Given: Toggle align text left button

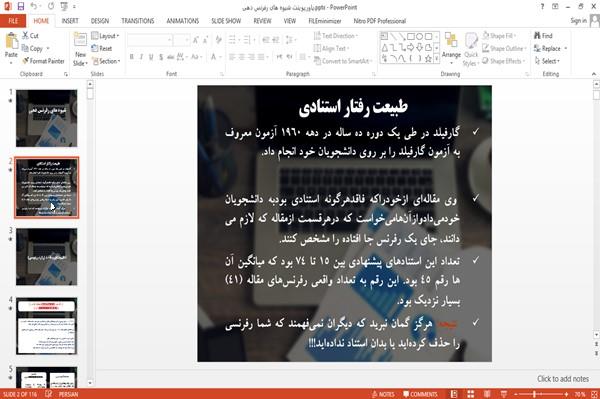Looking at the screenshot, I should click(232, 57).
